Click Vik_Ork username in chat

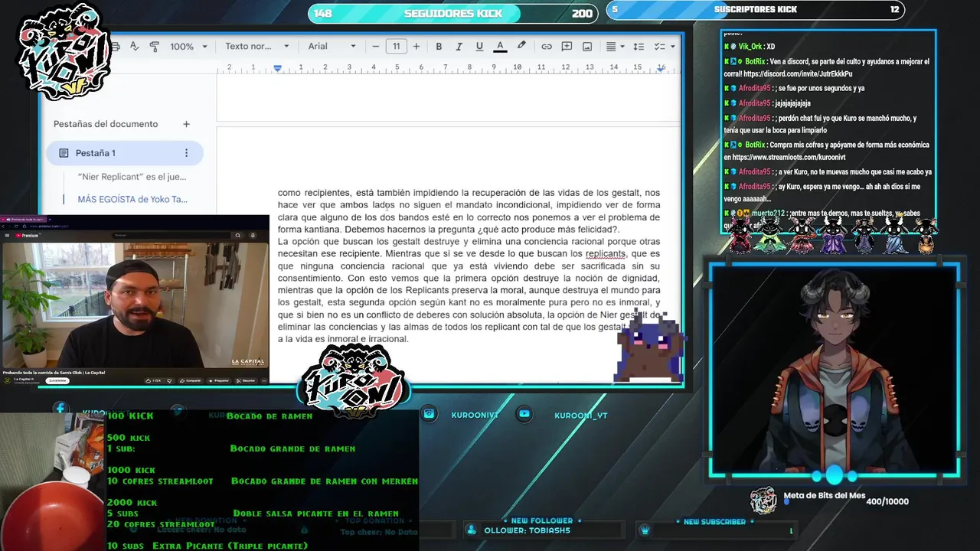(750, 47)
